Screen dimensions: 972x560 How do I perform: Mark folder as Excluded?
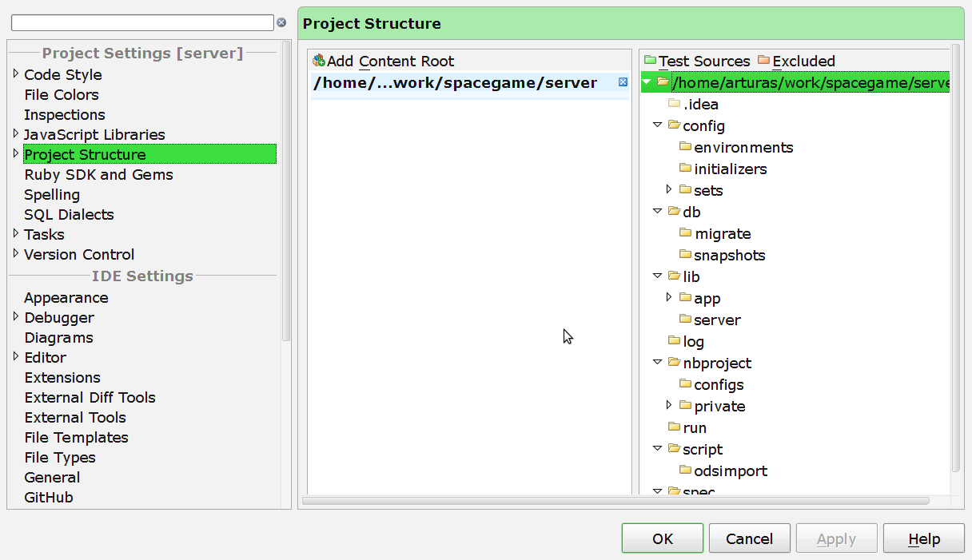pos(796,61)
